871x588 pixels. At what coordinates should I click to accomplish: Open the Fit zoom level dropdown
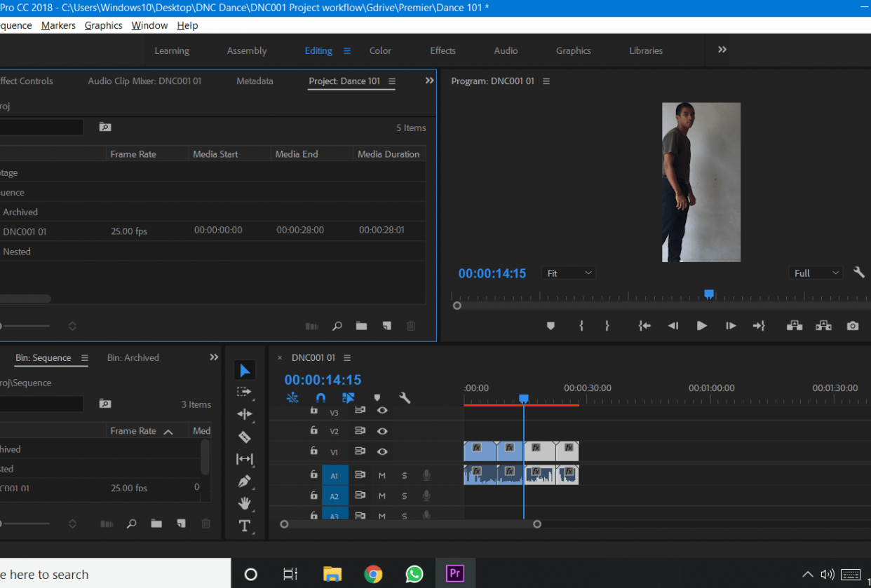[568, 273]
